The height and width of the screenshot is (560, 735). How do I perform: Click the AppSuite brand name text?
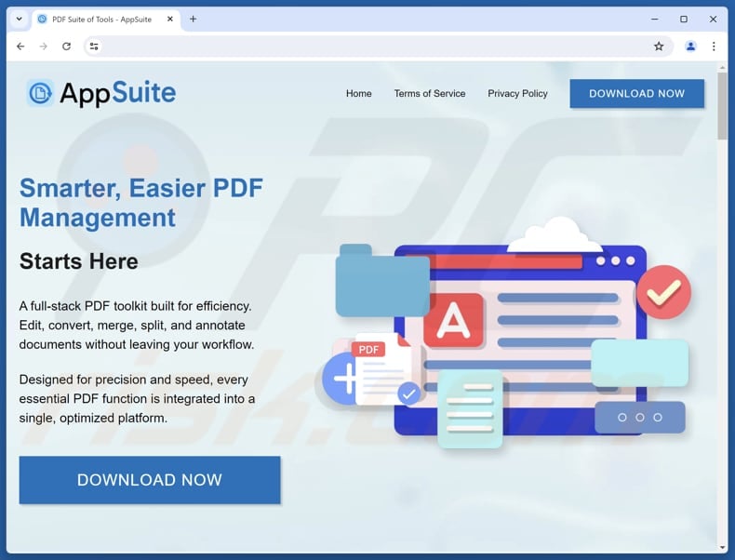click(x=117, y=93)
